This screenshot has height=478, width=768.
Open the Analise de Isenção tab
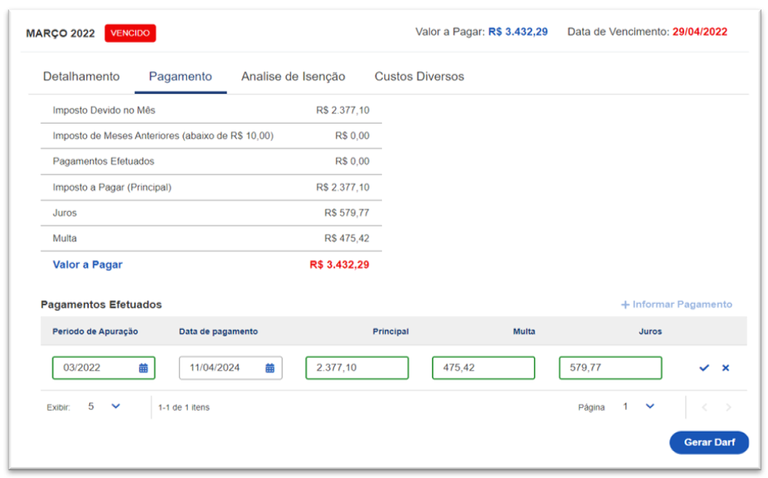pos(293,76)
